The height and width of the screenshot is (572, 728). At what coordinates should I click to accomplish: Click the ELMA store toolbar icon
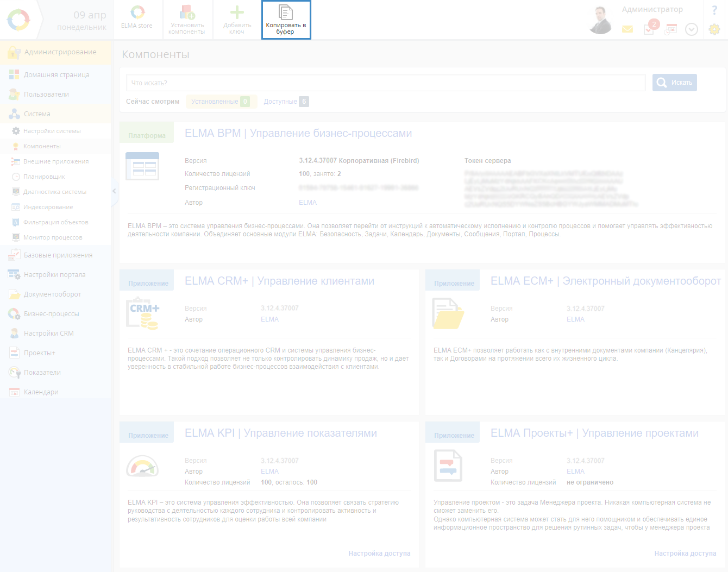(x=137, y=13)
